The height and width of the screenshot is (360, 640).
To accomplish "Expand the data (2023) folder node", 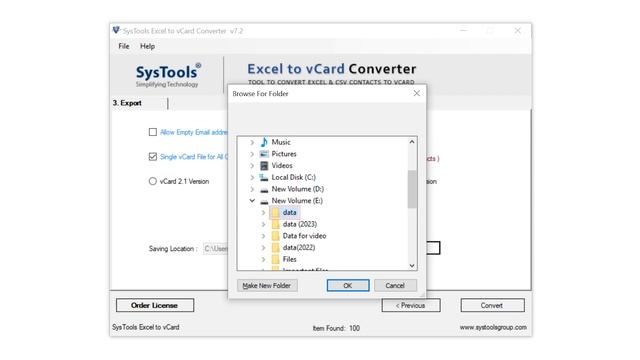I will tap(263, 224).
